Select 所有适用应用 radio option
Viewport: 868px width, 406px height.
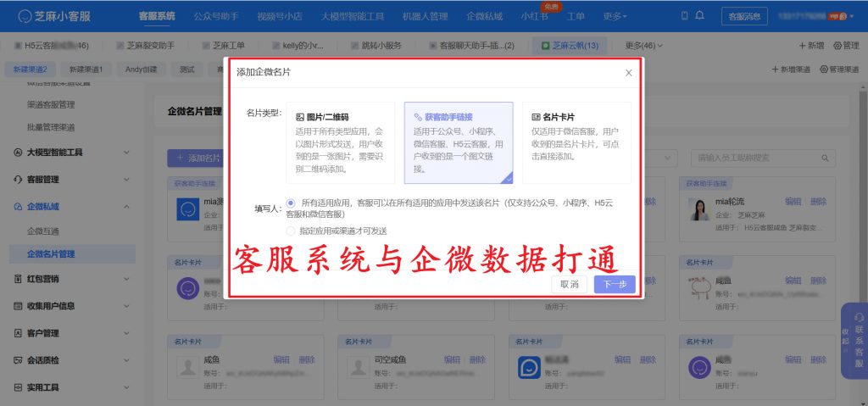292,203
